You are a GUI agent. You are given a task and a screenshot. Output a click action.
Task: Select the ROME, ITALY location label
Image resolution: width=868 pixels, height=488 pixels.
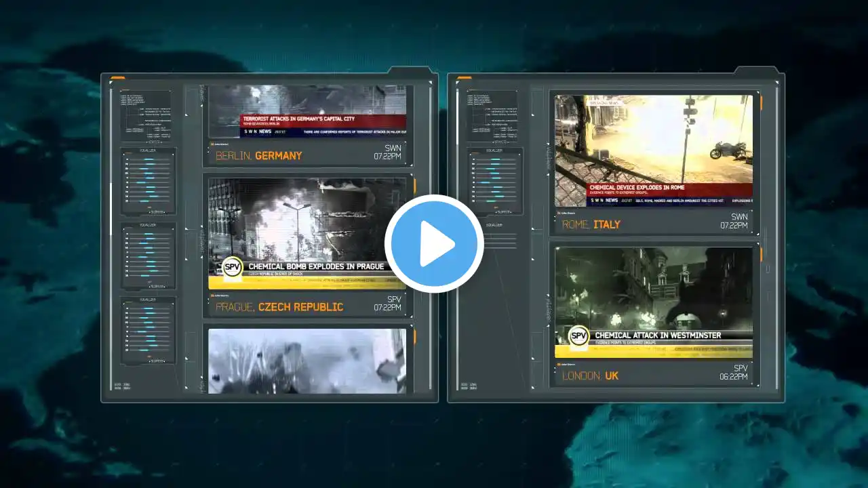pyautogui.click(x=591, y=224)
